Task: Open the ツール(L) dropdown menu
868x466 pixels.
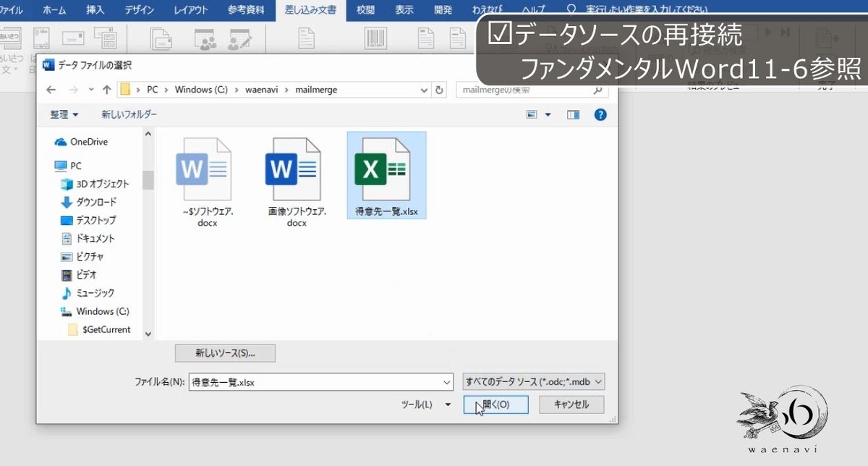Action: pyautogui.click(x=426, y=404)
